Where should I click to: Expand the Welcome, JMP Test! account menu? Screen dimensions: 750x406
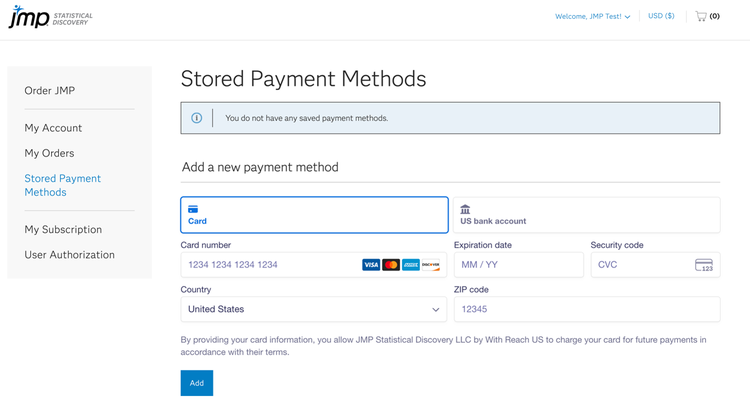[593, 16]
